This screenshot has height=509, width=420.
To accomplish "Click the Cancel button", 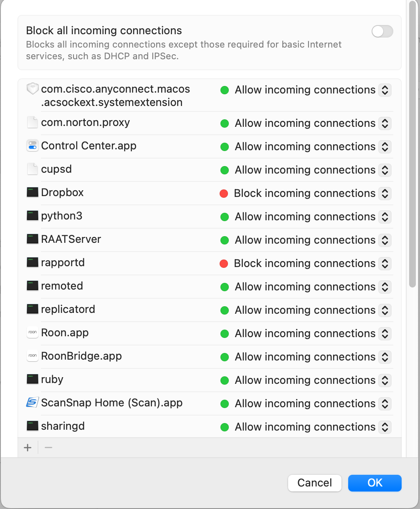I will click(315, 483).
